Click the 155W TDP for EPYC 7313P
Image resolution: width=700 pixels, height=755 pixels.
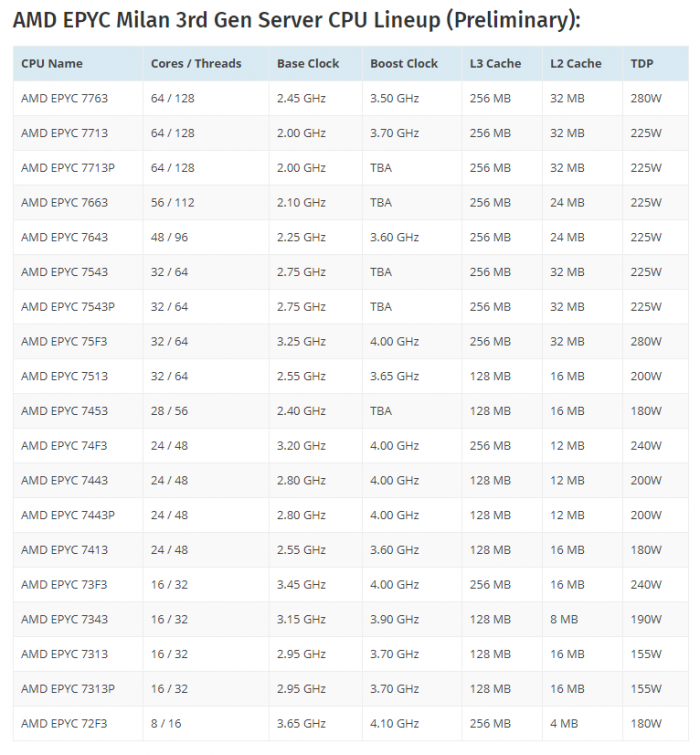pyautogui.click(x=646, y=689)
